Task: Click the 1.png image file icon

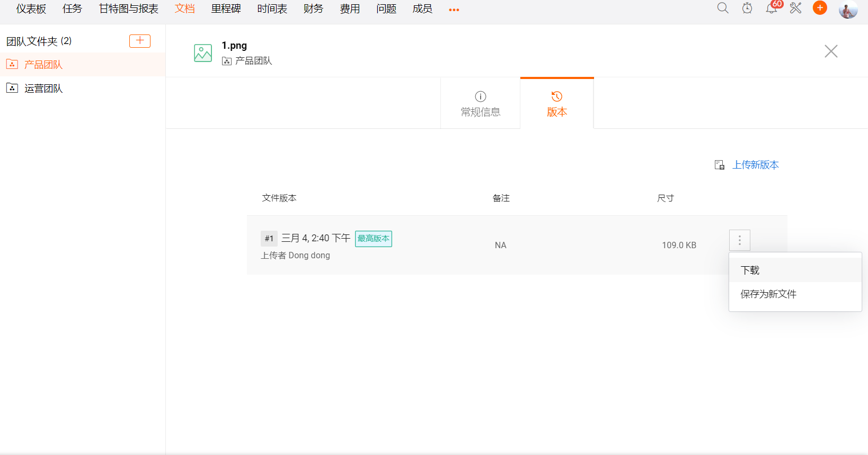Action: [x=203, y=53]
